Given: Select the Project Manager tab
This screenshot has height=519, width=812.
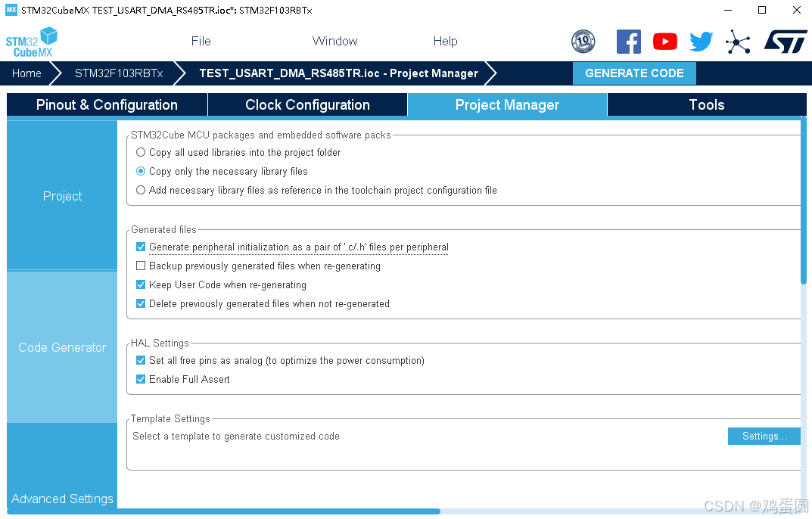Looking at the screenshot, I should (507, 104).
